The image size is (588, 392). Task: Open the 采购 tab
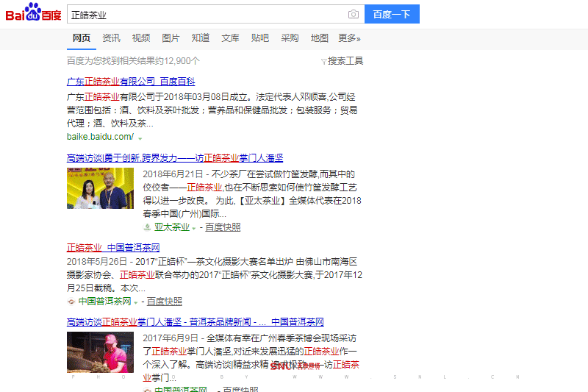click(x=290, y=38)
